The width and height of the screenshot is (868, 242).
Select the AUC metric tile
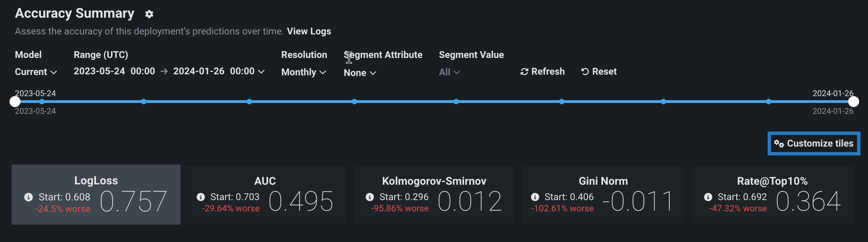[x=265, y=195]
